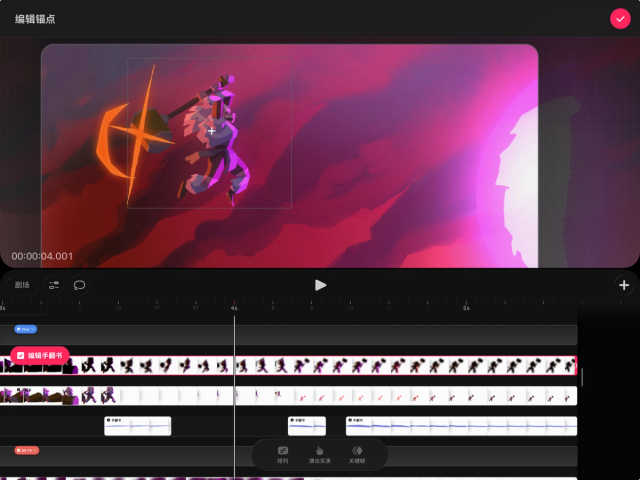Select the first short 手翻书 clip

point(138,426)
